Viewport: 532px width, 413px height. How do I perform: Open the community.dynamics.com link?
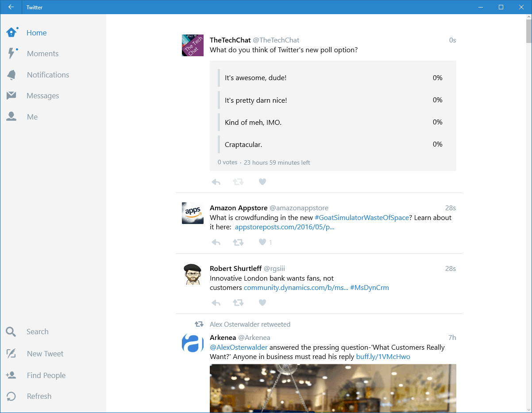[x=296, y=288]
